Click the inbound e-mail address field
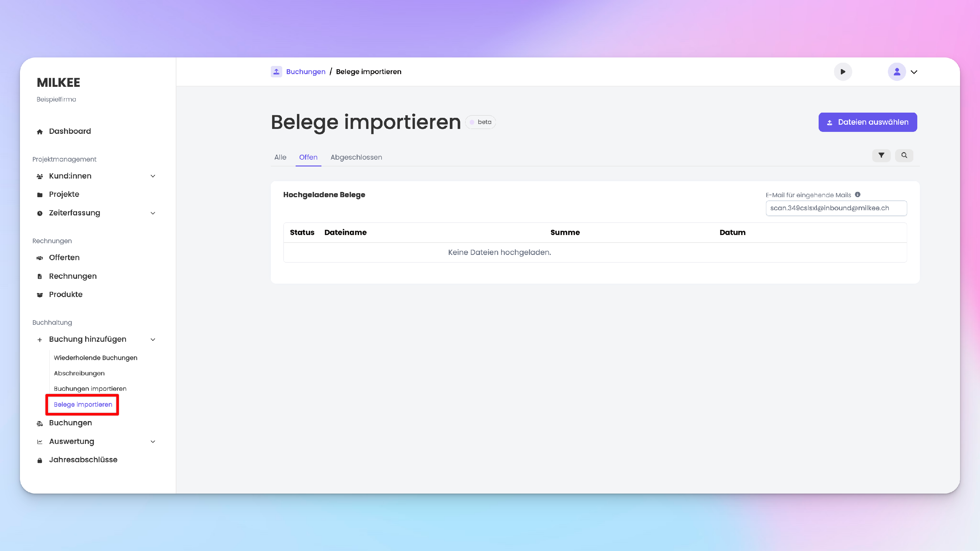 (x=836, y=208)
